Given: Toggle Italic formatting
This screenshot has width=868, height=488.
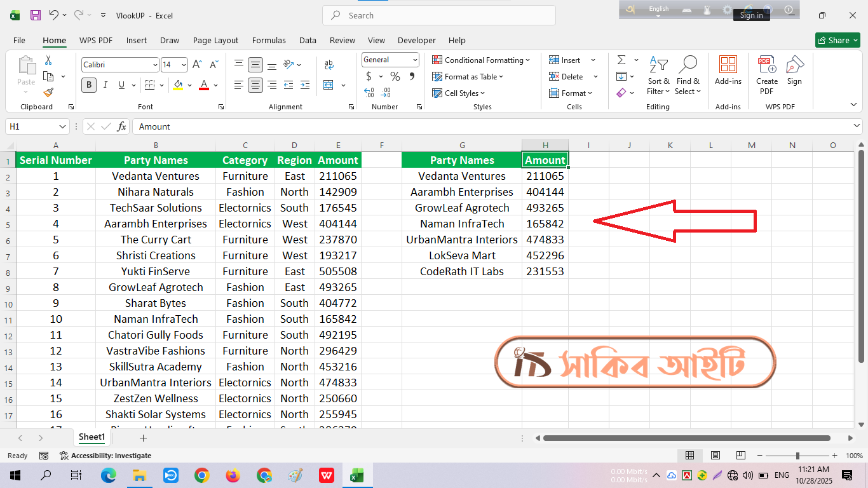Looking at the screenshot, I should [105, 85].
